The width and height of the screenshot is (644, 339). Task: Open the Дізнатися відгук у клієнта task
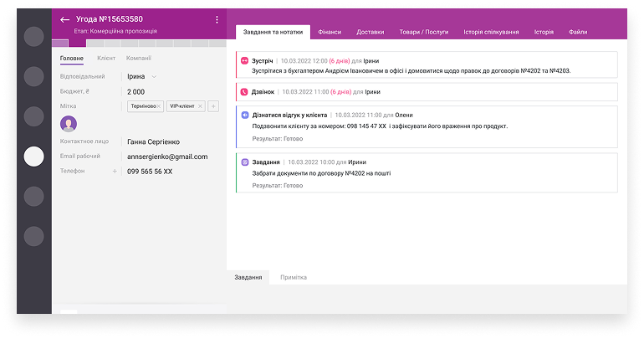tap(289, 115)
